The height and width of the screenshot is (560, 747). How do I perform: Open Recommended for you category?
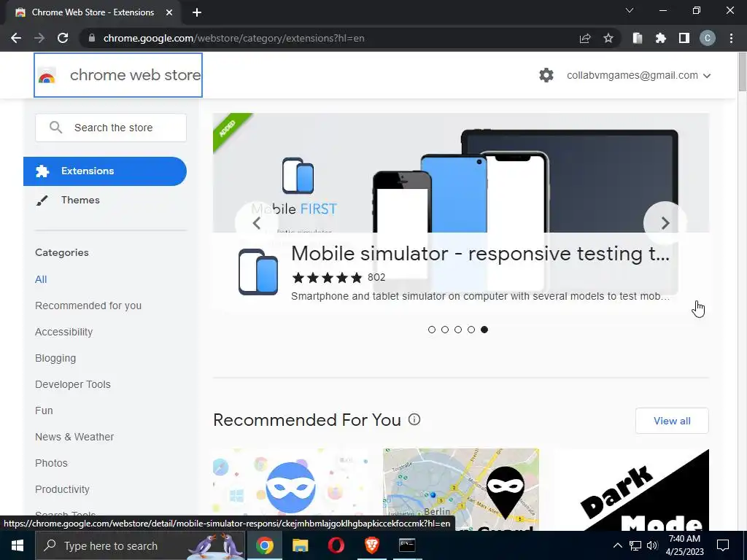tap(88, 306)
